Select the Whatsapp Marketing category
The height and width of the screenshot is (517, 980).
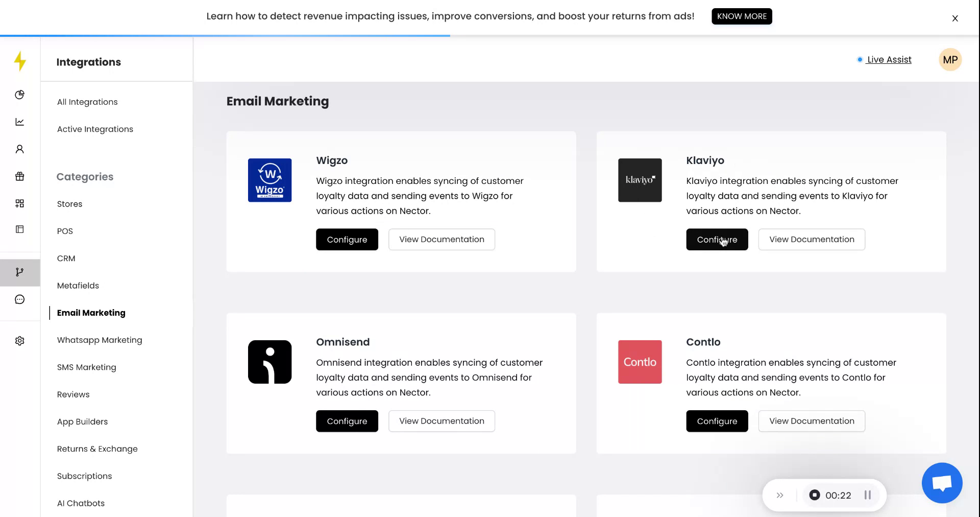(x=100, y=340)
